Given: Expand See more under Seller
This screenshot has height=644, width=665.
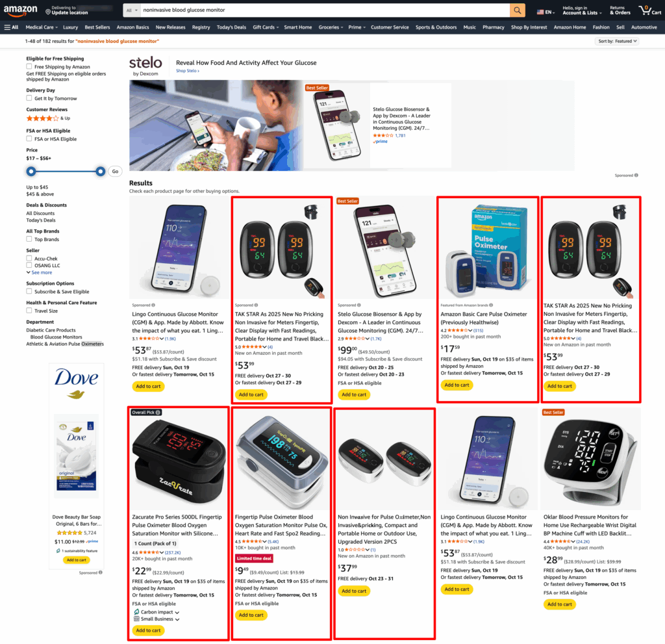Looking at the screenshot, I should pos(40,272).
